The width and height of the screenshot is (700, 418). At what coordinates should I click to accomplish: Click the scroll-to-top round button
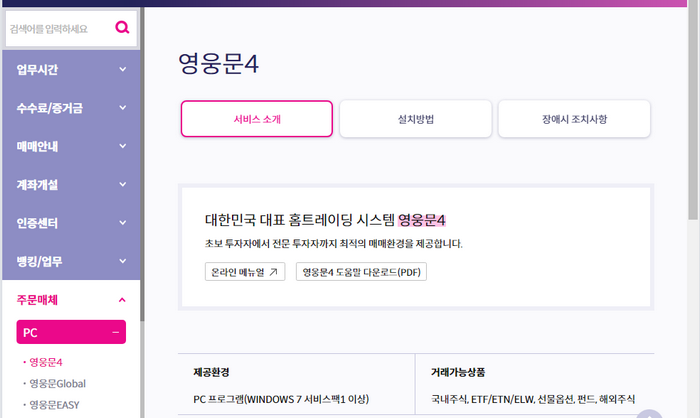[x=649, y=414]
